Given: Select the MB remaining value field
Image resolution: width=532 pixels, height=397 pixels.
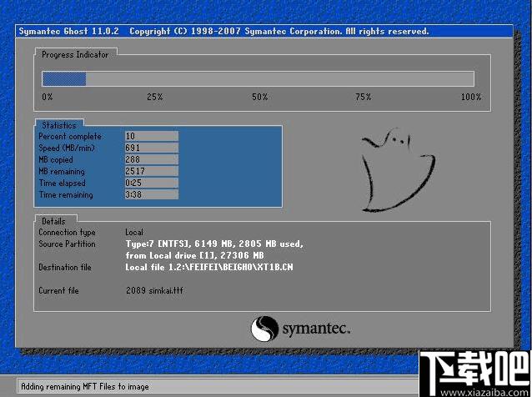Looking at the screenshot, I should [x=151, y=171].
